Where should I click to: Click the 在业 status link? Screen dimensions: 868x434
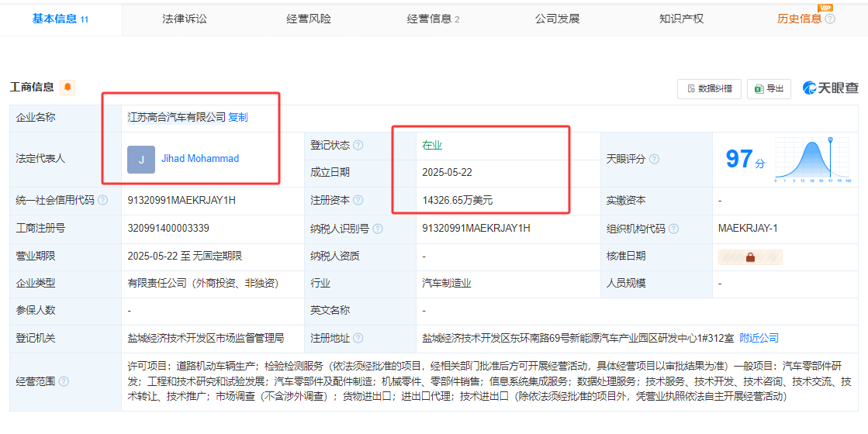pos(432,146)
